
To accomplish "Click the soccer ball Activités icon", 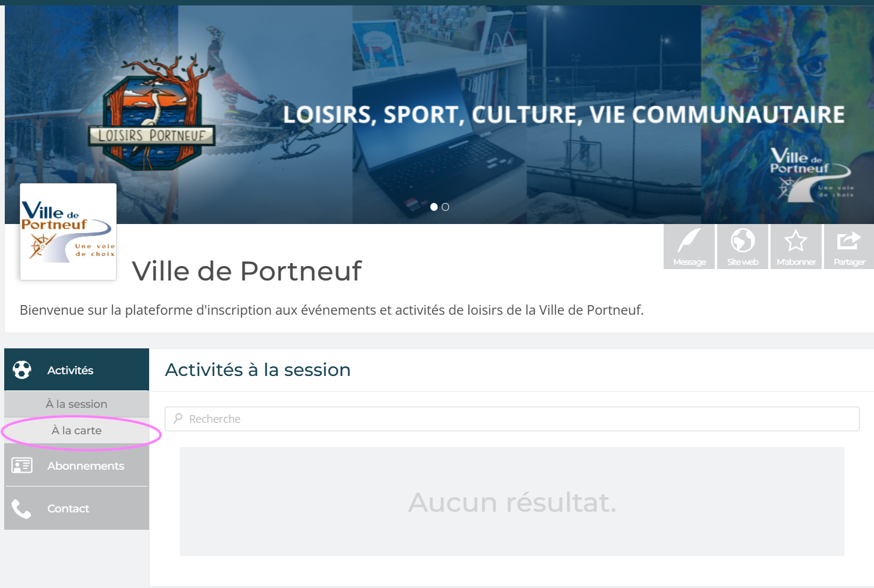I will click(22, 370).
